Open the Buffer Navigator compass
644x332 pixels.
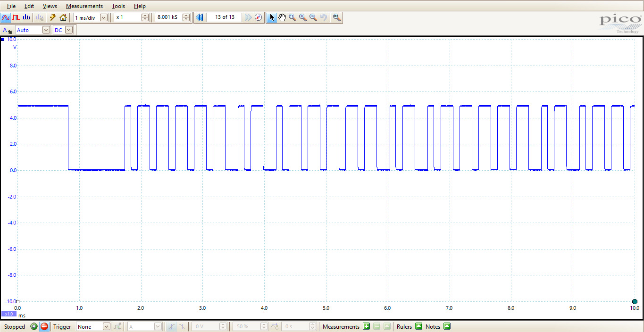258,17
